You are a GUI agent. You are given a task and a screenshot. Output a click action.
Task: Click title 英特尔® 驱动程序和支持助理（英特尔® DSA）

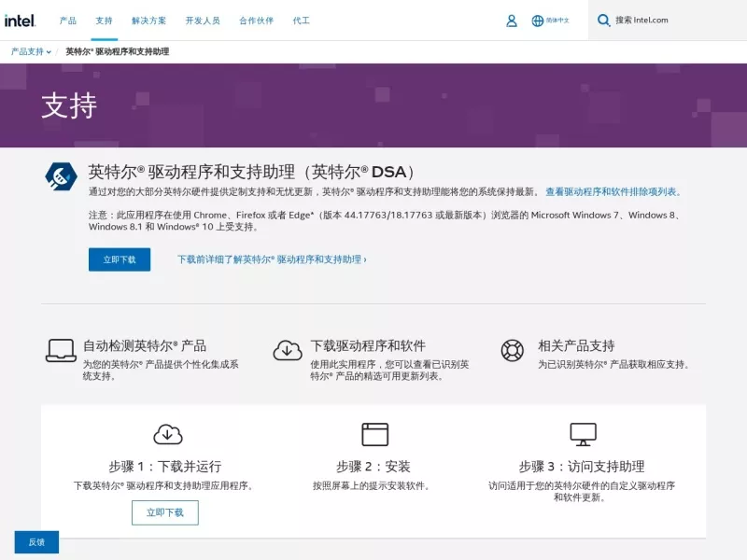pyautogui.click(x=251, y=172)
